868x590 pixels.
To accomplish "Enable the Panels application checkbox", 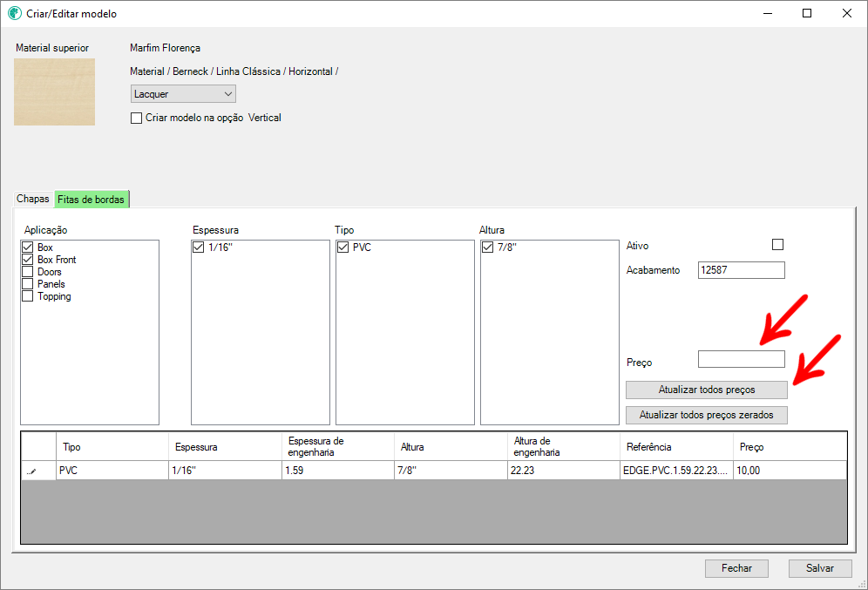I will tap(28, 284).
